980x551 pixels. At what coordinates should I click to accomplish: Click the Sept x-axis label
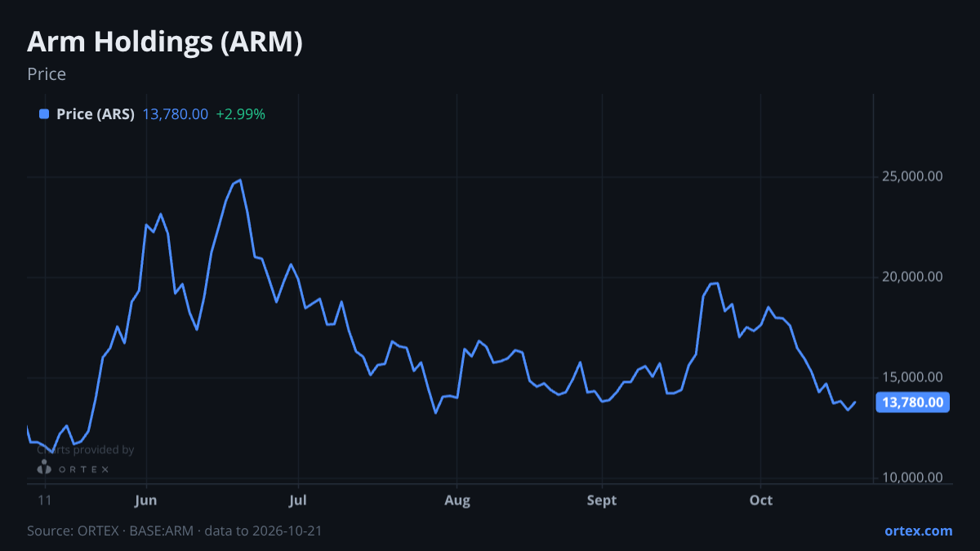(602, 500)
